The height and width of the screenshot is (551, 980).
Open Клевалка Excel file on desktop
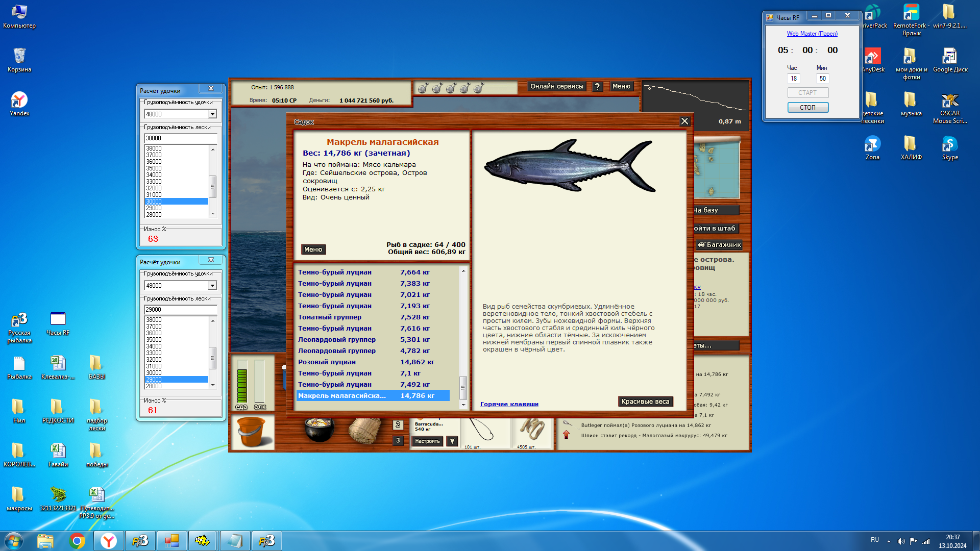pos(58,368)
